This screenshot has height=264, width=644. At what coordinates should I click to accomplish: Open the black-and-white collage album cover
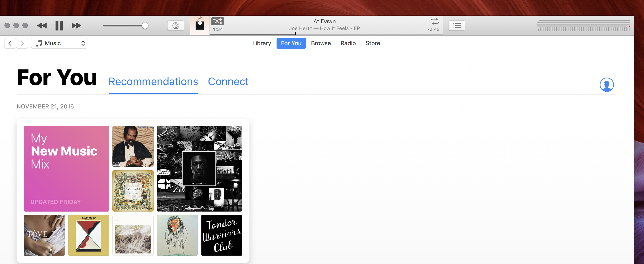[x=200, y=169]
